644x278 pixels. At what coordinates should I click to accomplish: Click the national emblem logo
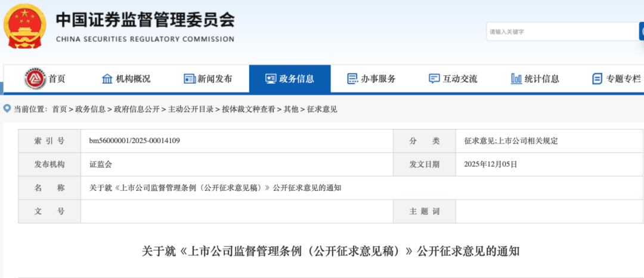[24, 26]
